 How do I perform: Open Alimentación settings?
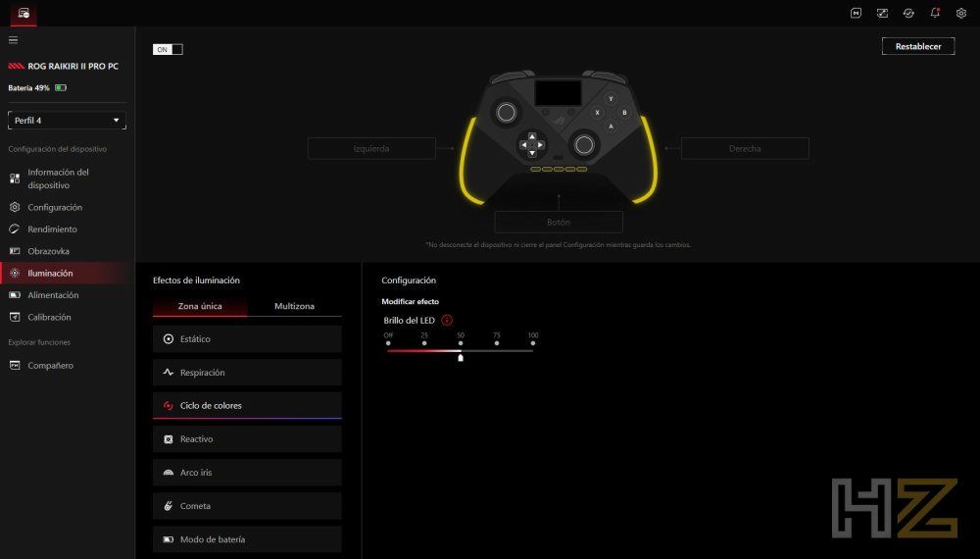tap(68, 294)
